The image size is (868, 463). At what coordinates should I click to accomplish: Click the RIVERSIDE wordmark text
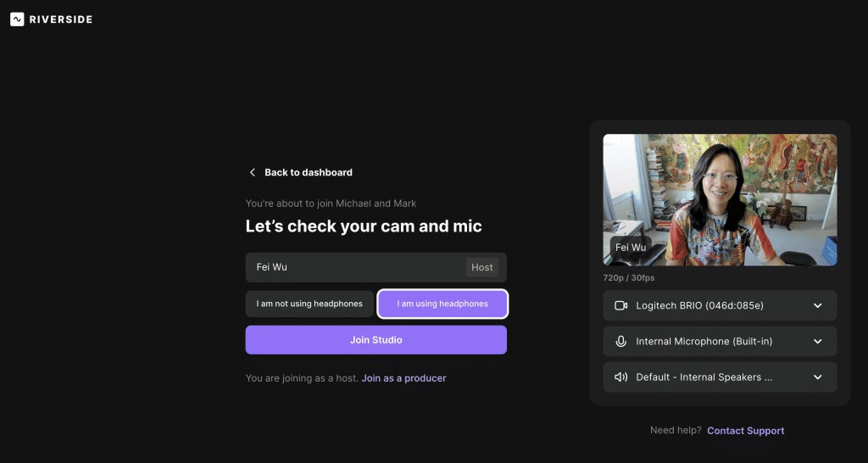pos(61,20)
